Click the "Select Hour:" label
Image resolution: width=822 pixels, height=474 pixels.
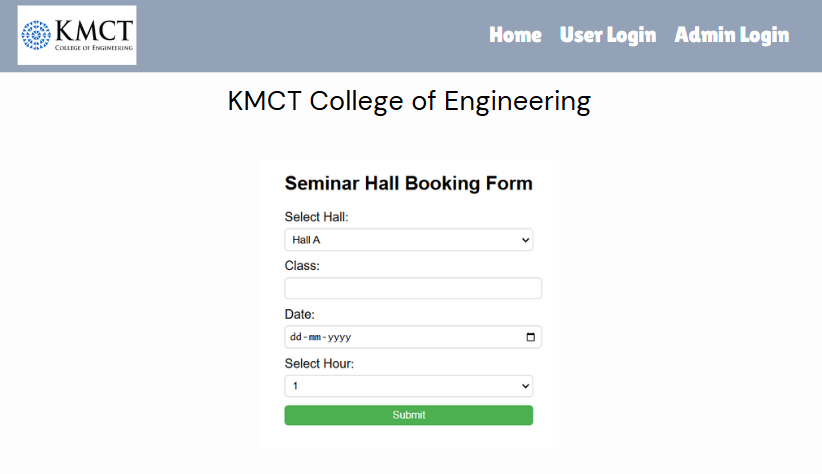(x=319, y=363)
